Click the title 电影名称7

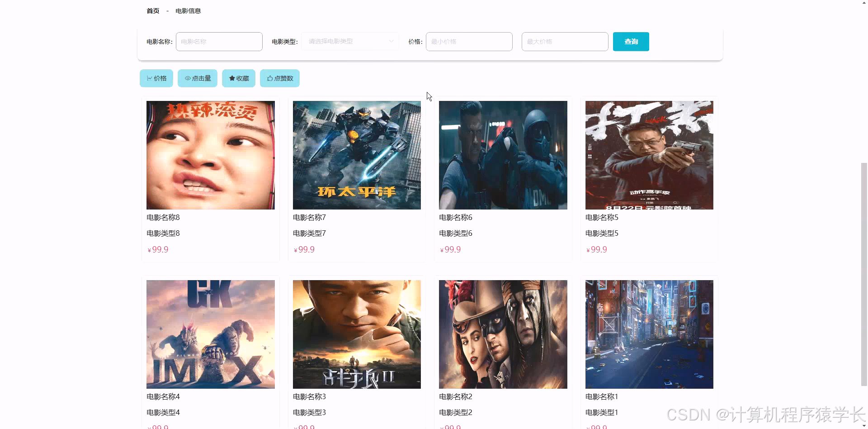coord(309,218)
